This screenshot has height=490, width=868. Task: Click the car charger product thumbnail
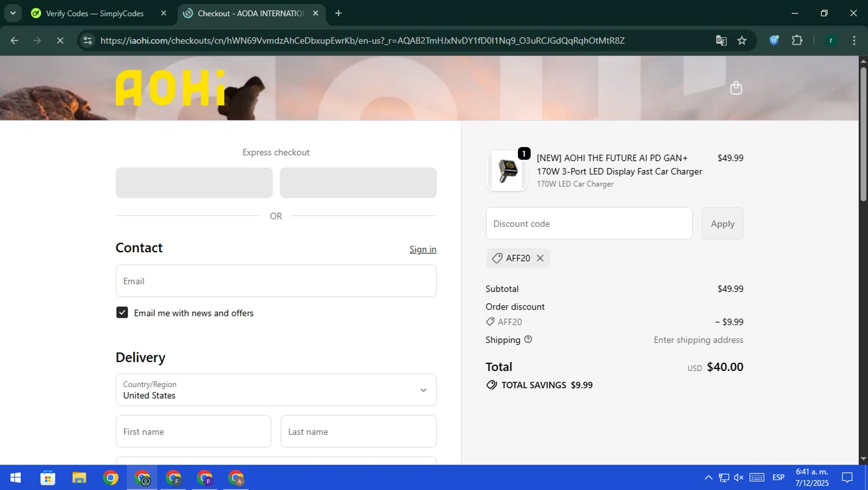tap(507, 171)
